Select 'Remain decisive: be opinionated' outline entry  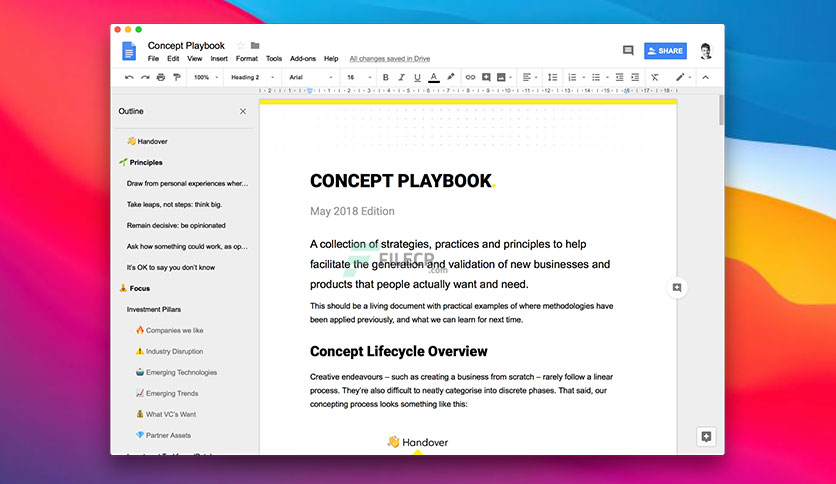[x=176, y=225]
